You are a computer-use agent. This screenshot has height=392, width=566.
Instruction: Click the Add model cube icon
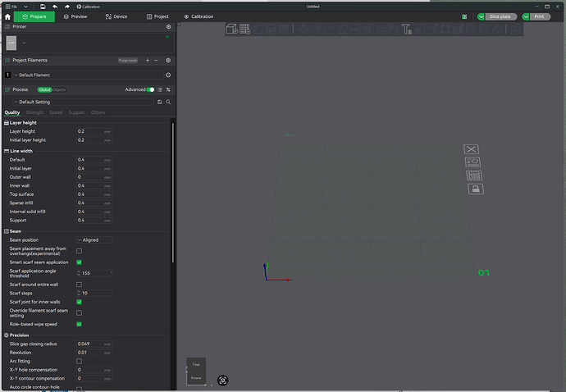click(232, 29)
